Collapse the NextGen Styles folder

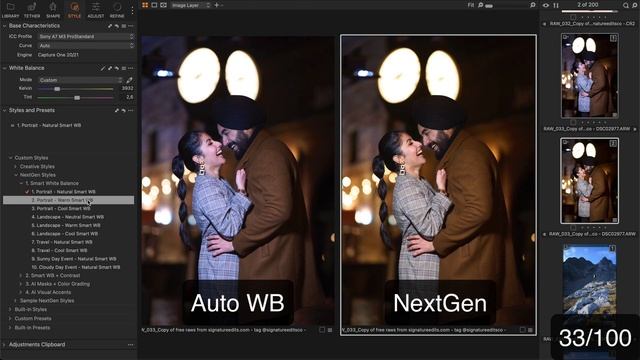(x=16, y=175)
